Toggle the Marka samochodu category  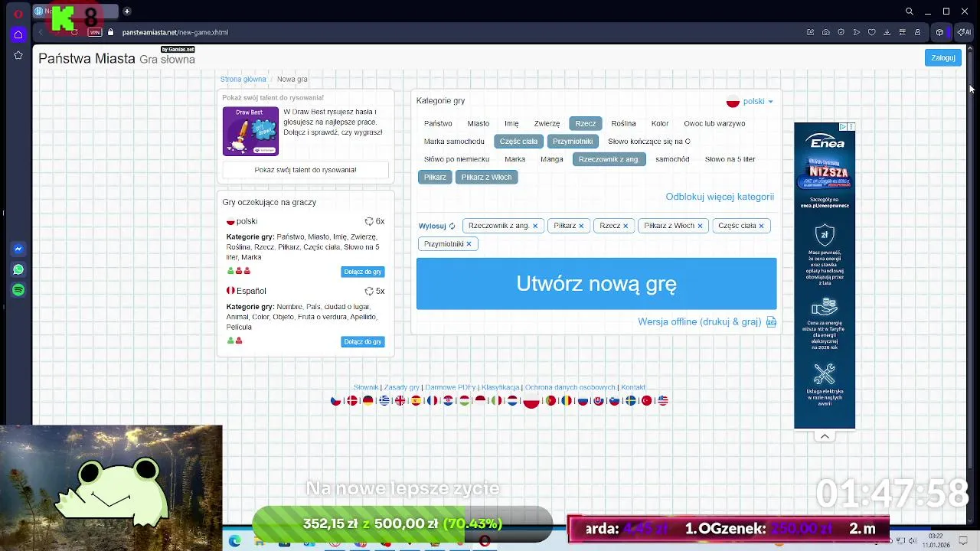(x=454, y=142)
